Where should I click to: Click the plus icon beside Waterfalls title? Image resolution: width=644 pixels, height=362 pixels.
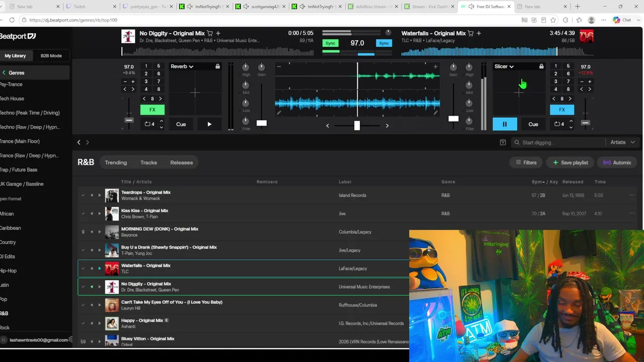point(478,33)
